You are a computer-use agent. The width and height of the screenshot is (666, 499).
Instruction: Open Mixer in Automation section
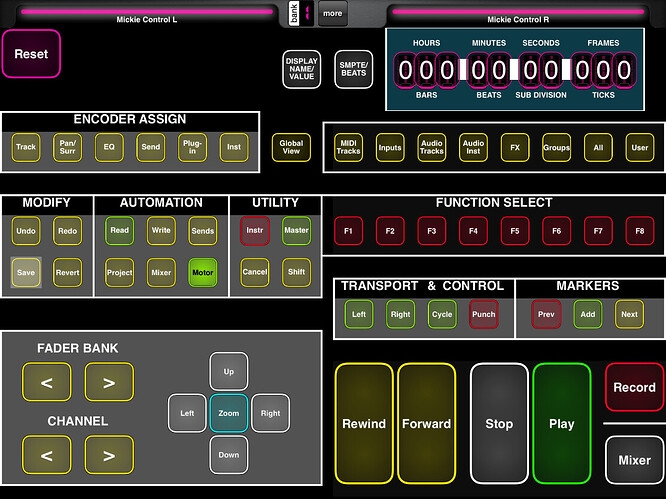coord(161,272)
